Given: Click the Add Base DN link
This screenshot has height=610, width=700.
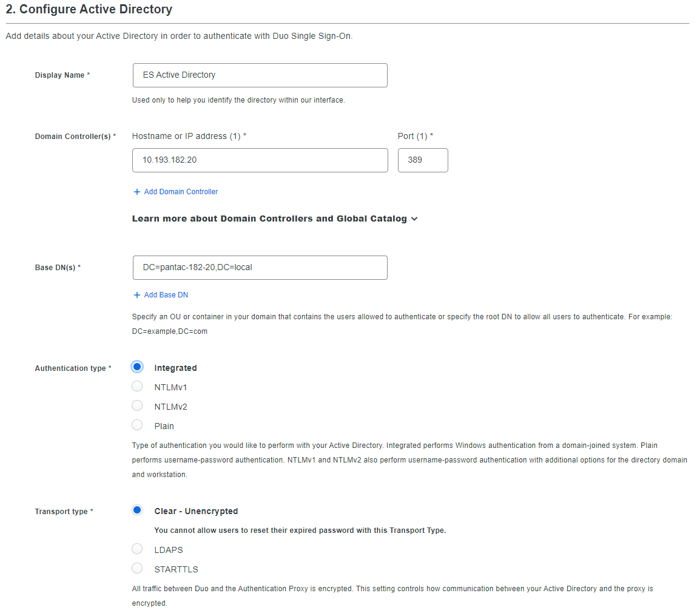Looking at the screenshot, I should [x=166, y=295].
